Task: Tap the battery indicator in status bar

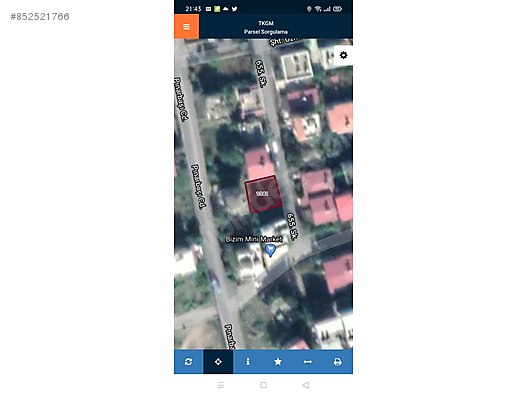Action: [x=337, y=9]
